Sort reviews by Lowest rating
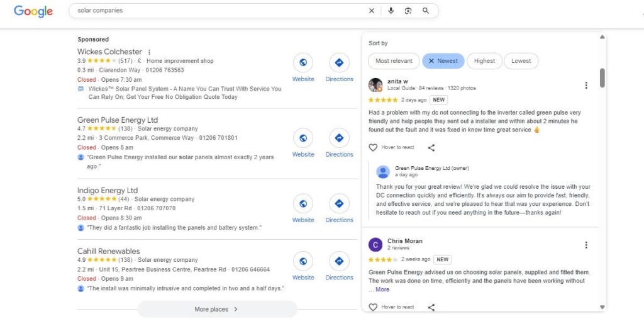The width and height of the screenshot is (644, 321). 521,61
